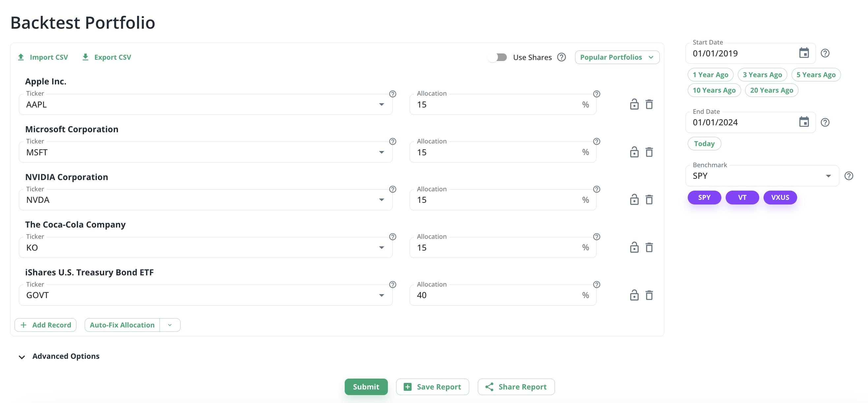This screenshot has height=403, width=868.
Task: Click the green Submit button
Action: click(366, 387)
